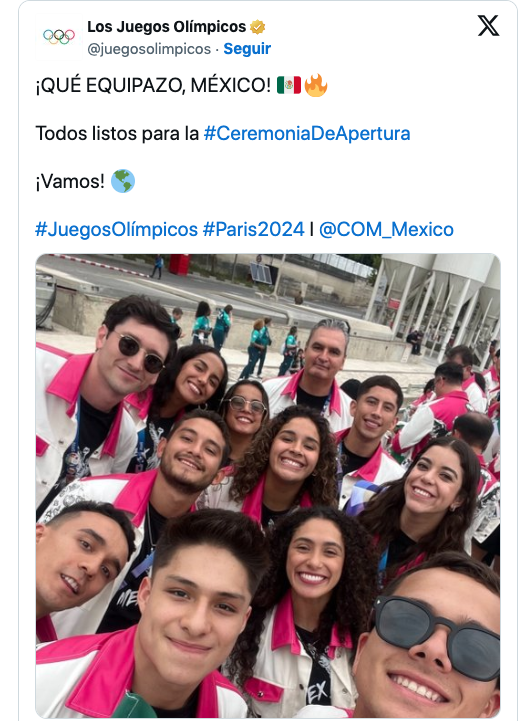Visit the @COM_Mexico mention
Image resolution: width=529 pixels, height=721 pixels.
386,229
